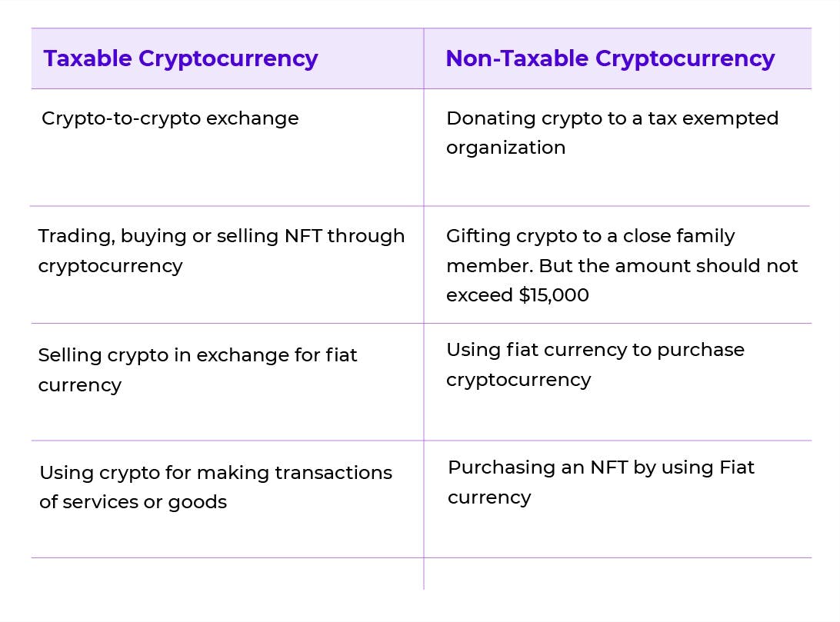840x622 pixels.
Task: Click Purchasing an NFT by using Fiat text
Action: pos(601,467)
